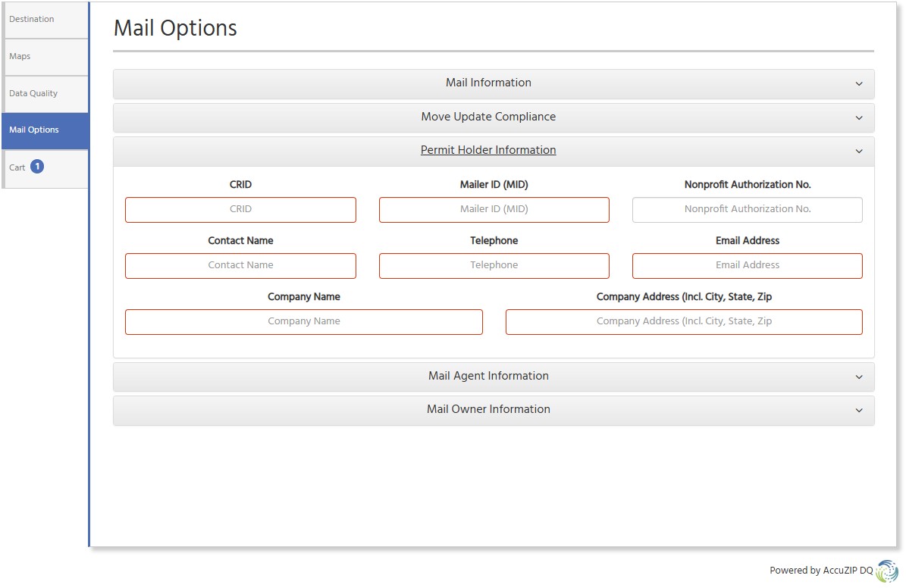
Task: Click the AccuZIP DQ logo icon
Action: click(x=886, y=571)
